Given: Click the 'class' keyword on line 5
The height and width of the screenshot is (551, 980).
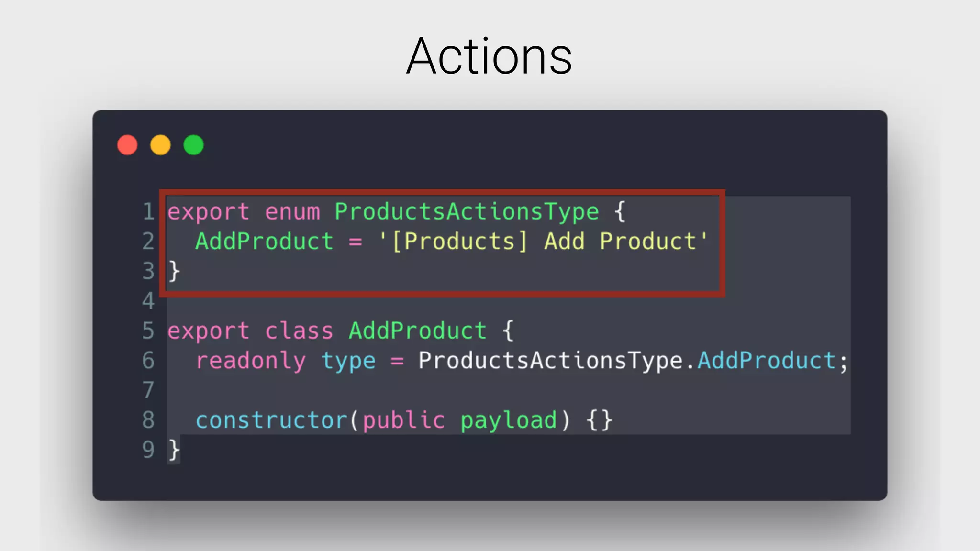Looking at the screenshot, I should pyautogui.click(x=299, y=331).
